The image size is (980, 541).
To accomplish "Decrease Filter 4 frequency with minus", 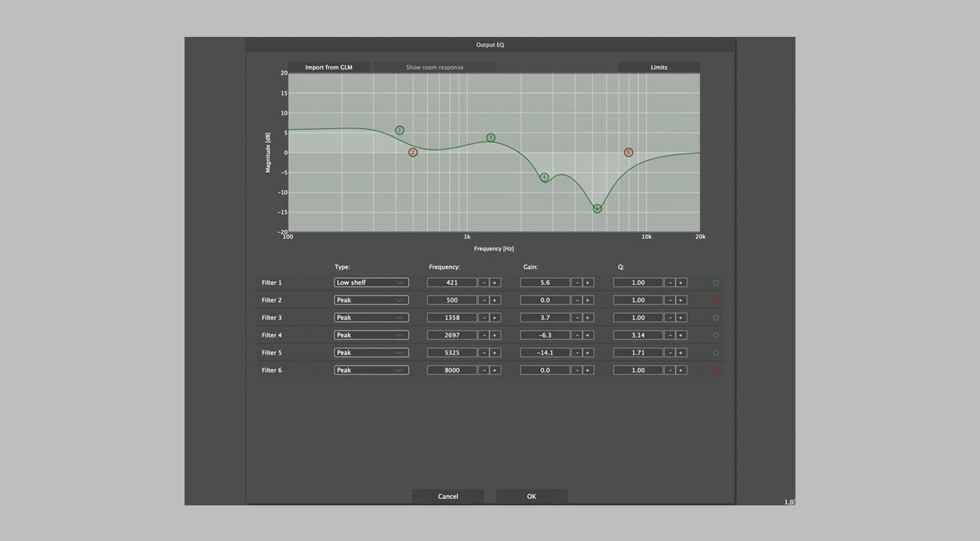I will 484,335.
